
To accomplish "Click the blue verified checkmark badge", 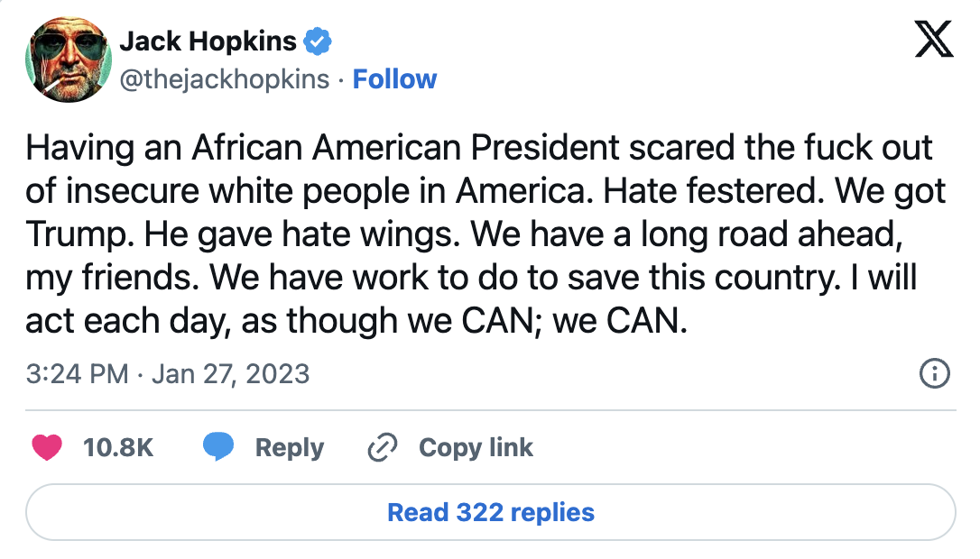I will coord(318,41).
